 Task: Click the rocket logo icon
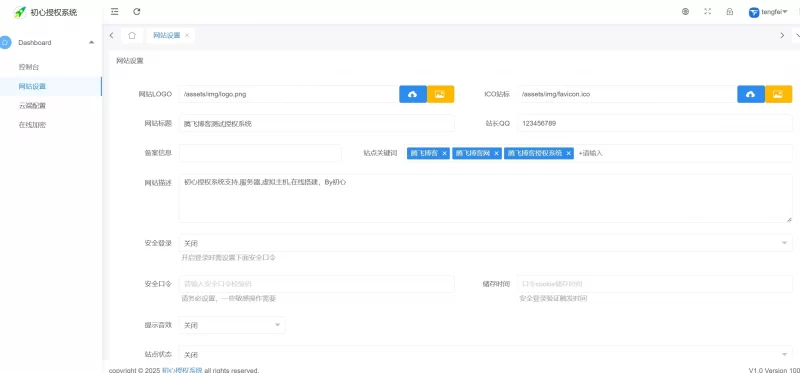tap(19, 12)
